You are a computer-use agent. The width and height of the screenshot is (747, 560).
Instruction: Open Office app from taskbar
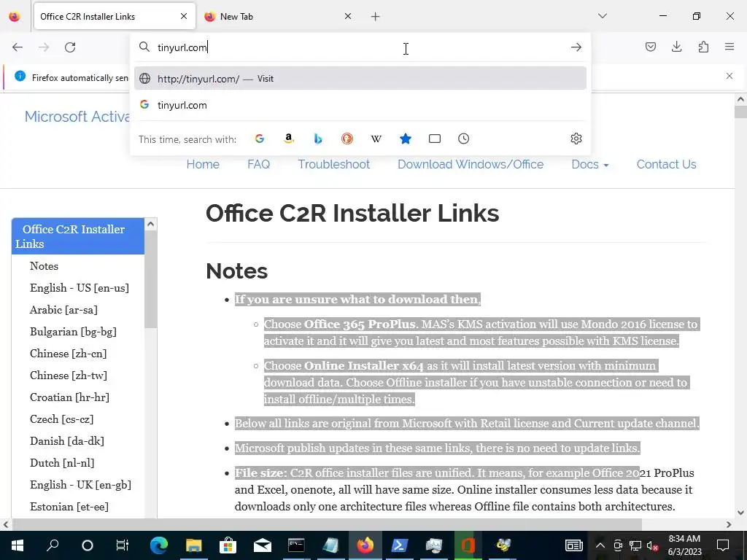coord(468,545)
